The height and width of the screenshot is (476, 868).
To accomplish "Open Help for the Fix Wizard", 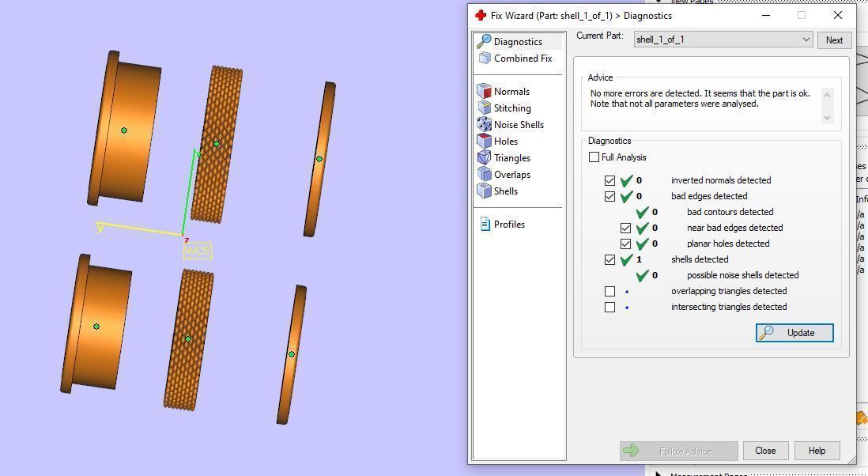I will (817, 451).
